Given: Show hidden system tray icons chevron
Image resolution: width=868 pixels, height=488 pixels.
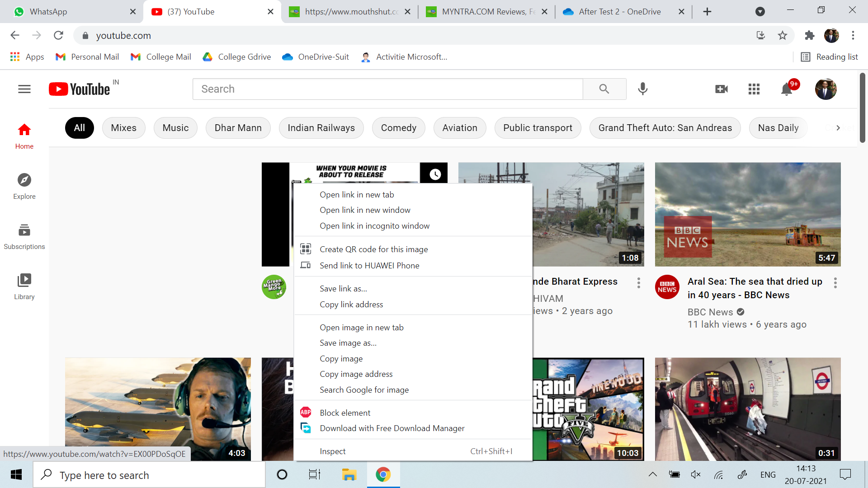Looking at the screenshot, I should coord(652,474).
